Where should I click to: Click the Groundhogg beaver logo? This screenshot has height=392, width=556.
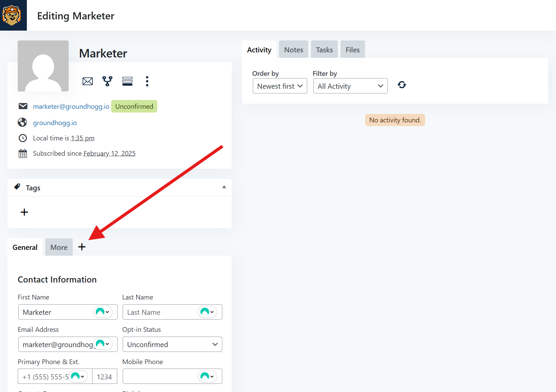tap(12, 15)
